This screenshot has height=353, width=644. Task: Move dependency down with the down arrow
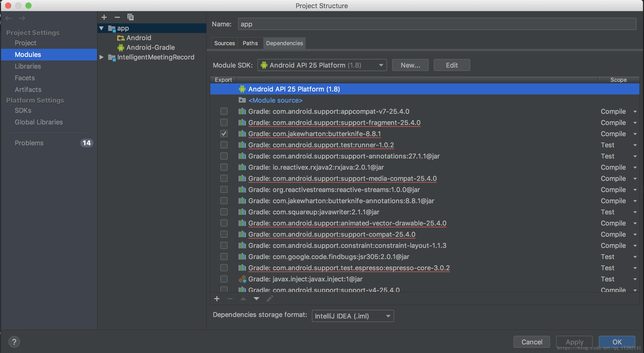256,299
